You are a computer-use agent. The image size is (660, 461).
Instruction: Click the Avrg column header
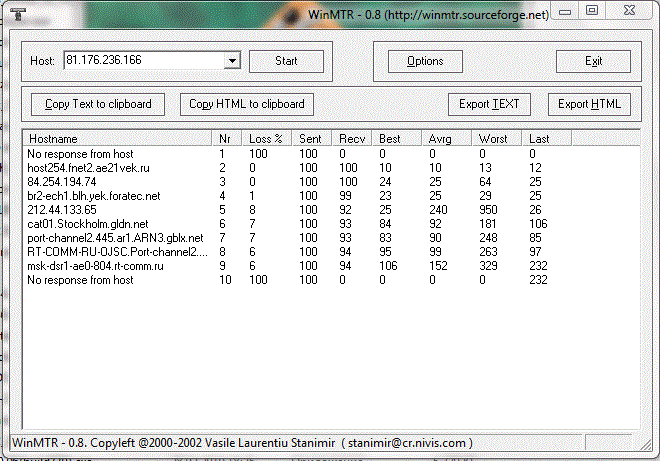click(x=446, y=139)
